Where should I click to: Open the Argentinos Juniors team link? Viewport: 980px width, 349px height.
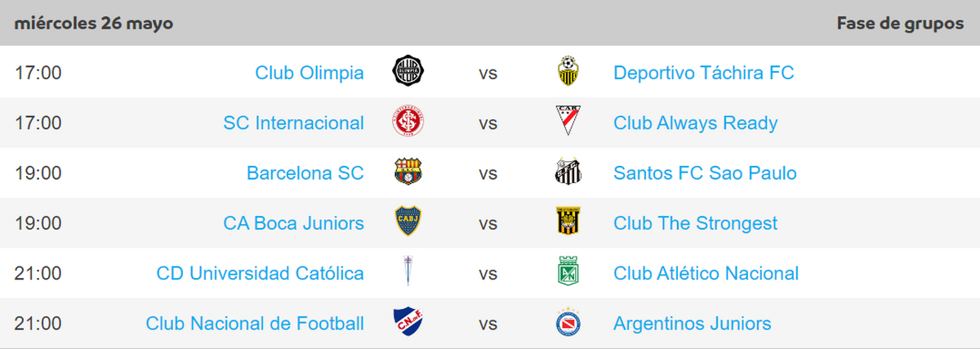pyautogui.click(x=692, y=324)
